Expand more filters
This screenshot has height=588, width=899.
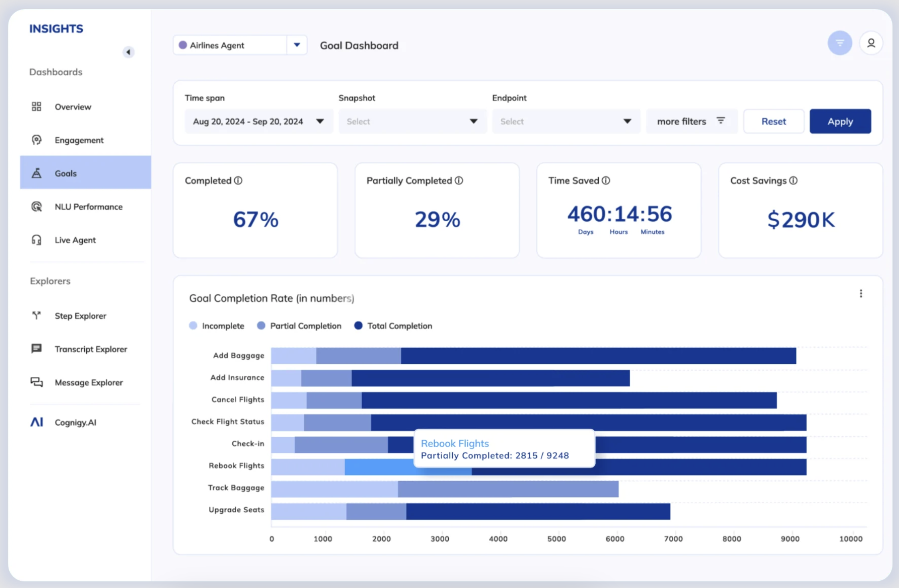click(691, 121)
